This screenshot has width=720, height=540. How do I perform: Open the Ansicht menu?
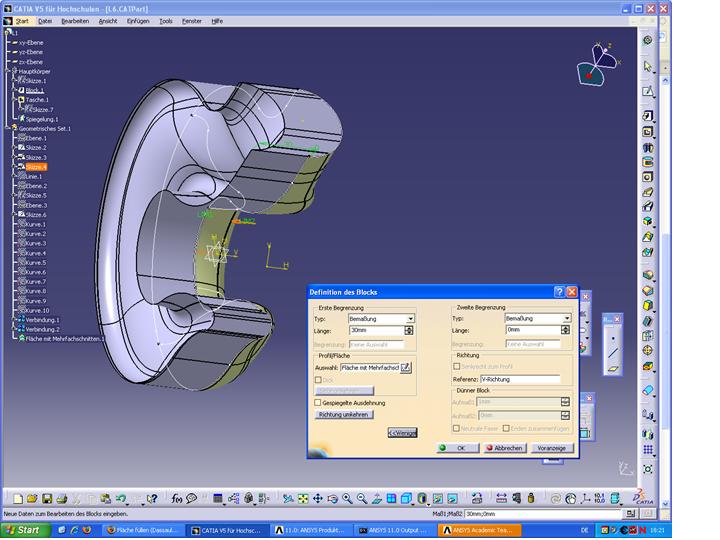(108, 21)
